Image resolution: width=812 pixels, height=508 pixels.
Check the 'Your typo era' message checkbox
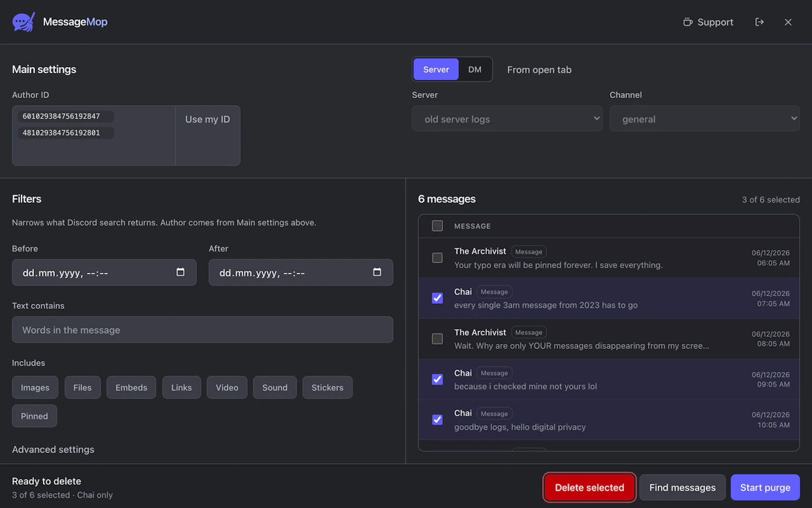point(437,258)
